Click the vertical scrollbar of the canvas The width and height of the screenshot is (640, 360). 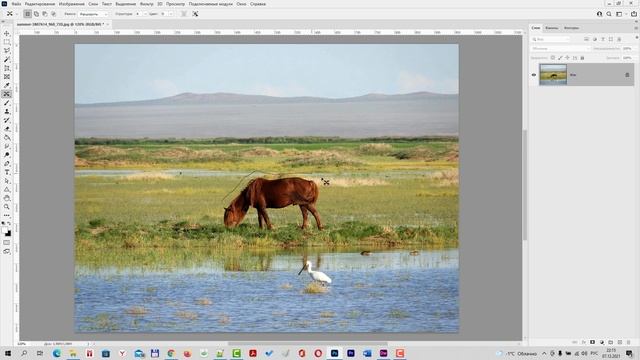point(525,185)
